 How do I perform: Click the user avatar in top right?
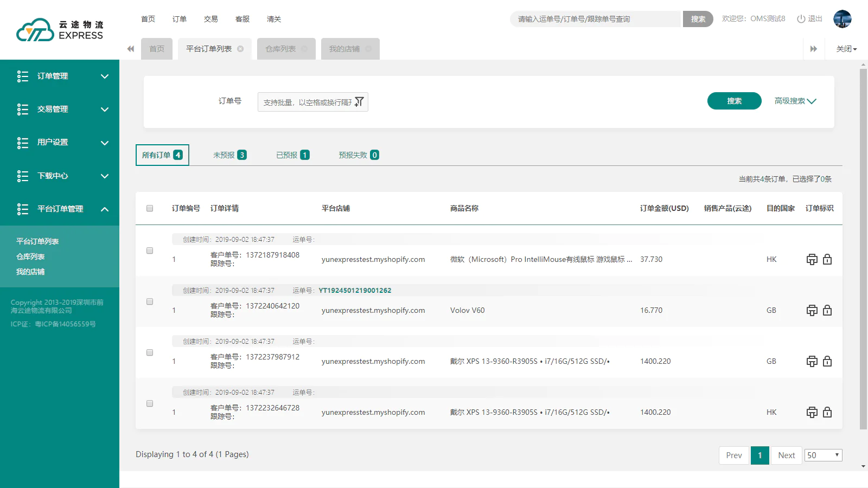(x=842, y=19)
